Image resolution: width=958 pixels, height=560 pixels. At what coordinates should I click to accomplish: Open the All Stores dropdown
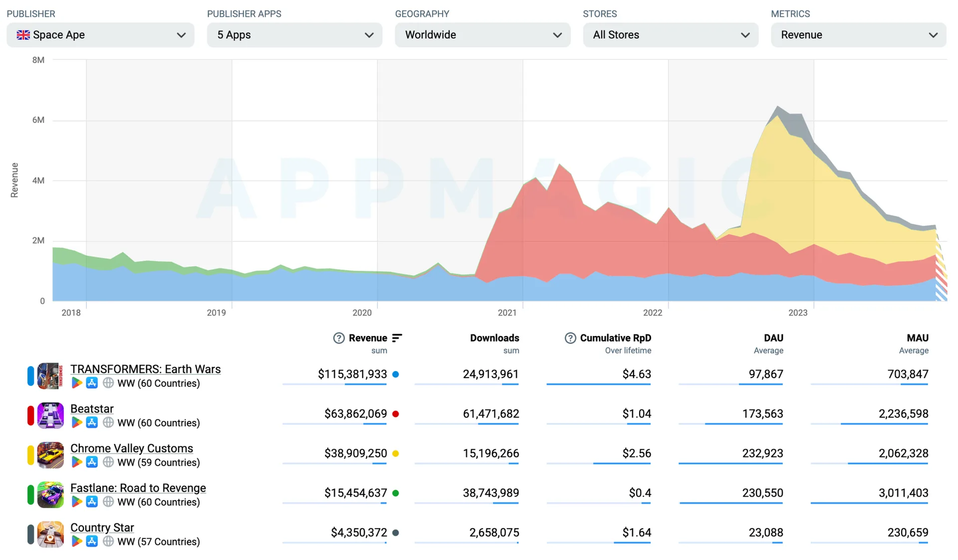click(x=671, y=35)
